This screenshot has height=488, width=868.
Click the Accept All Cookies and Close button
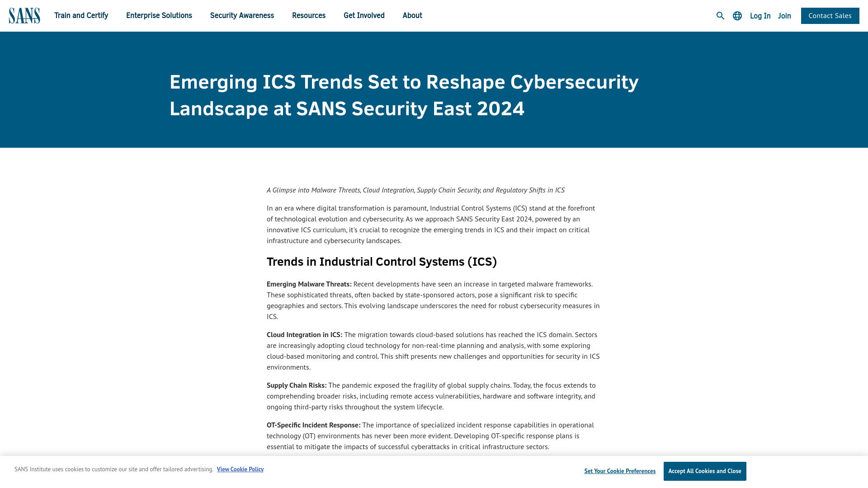[x=705, y=471]
